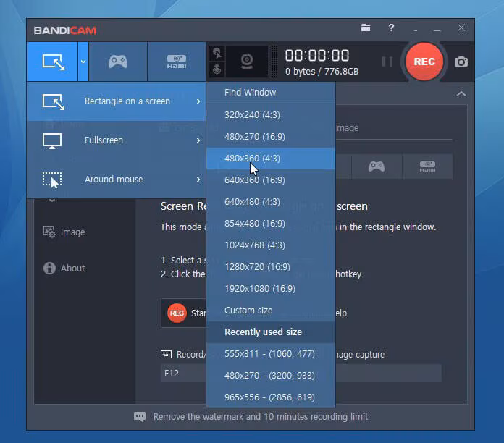
Task: Click the Image sidebar gear-picture icon
Action: (x=49, y=232)
